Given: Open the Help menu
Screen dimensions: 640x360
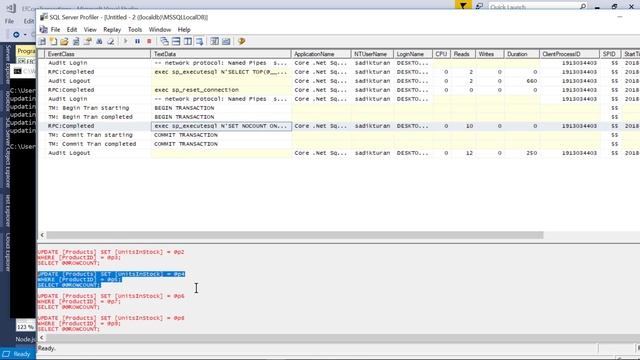Looking at the screenshot, I should [184, 30].
